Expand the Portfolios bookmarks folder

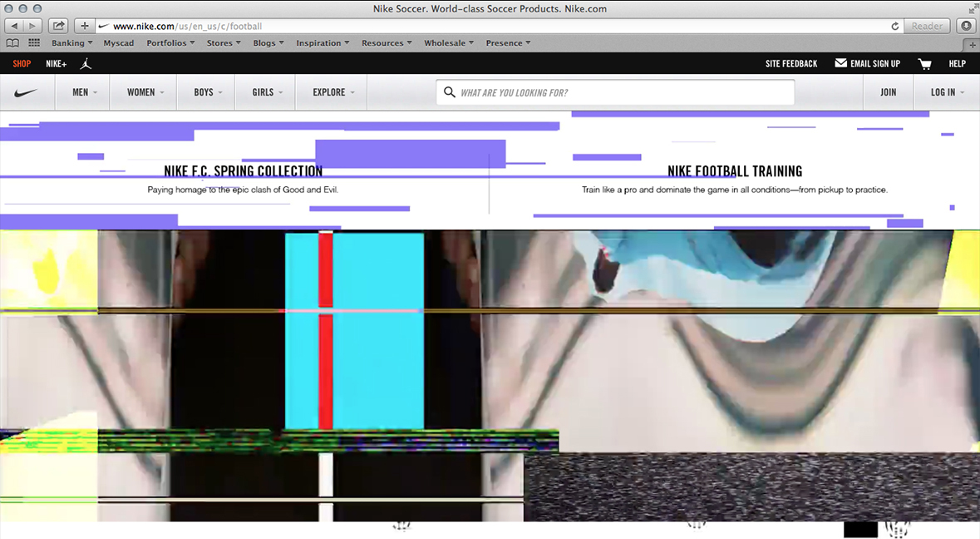tap(170, 43)
